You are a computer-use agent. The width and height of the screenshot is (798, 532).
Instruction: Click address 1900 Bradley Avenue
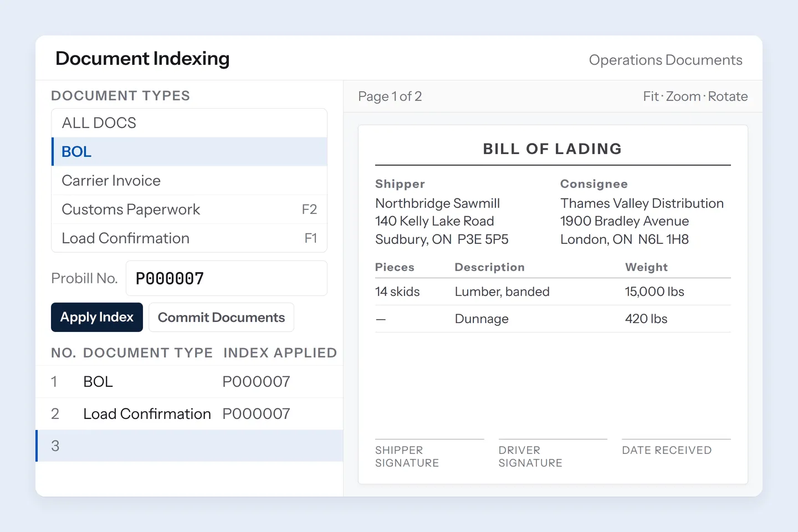point(625,221)
